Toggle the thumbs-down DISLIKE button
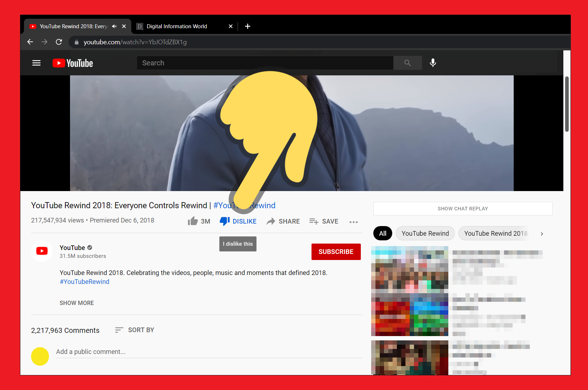This screenshot has width=588, height=390. 238,221
